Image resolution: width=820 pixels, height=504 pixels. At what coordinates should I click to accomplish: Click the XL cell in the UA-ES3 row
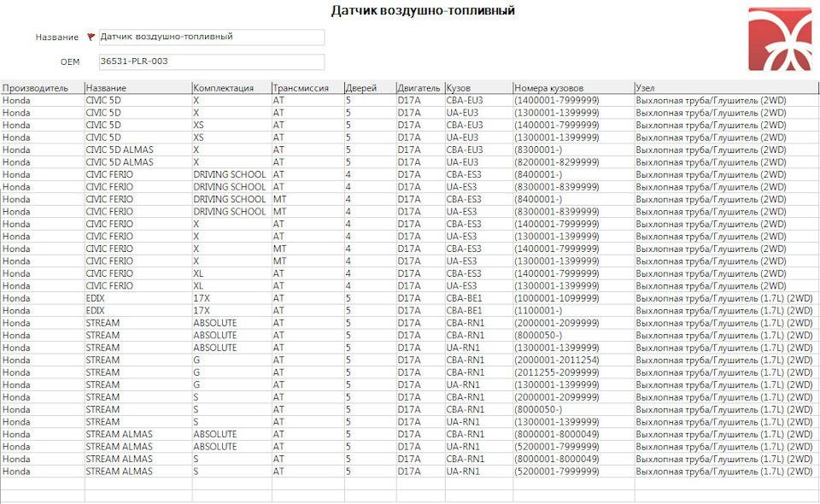(198, 286)
